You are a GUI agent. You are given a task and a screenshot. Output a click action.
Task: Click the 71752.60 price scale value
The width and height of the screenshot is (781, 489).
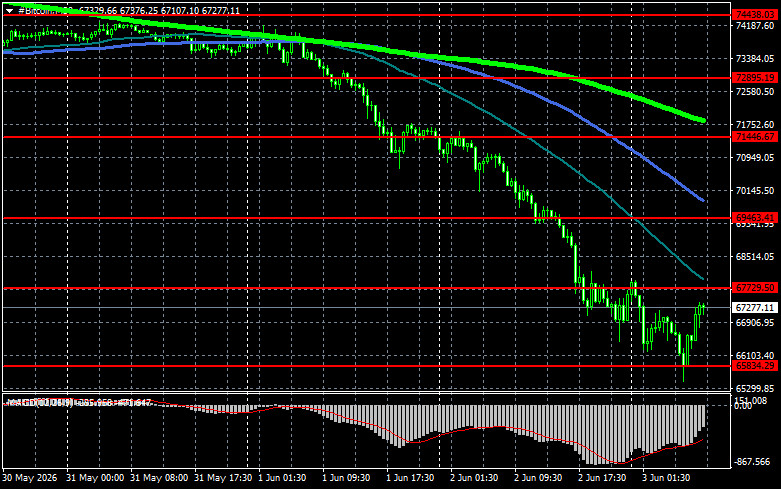[x=755, y=124]
